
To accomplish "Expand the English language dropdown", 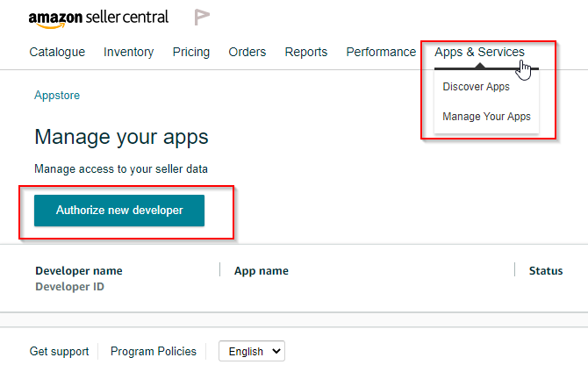I will point(252,351).
